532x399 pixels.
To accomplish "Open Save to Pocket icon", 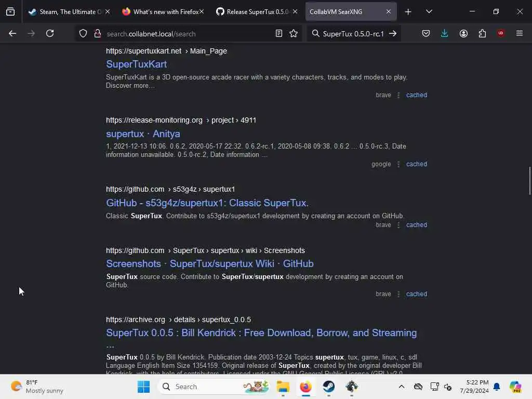I will [x=426, y=33].
